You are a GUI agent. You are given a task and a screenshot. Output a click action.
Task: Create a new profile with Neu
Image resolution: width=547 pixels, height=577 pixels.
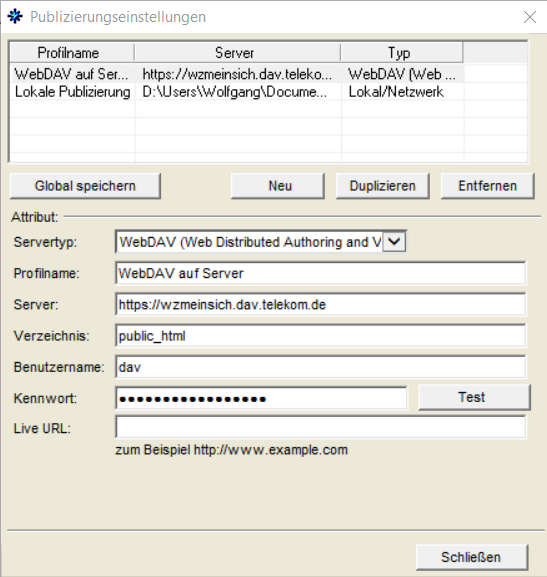[x=278, y=186]
